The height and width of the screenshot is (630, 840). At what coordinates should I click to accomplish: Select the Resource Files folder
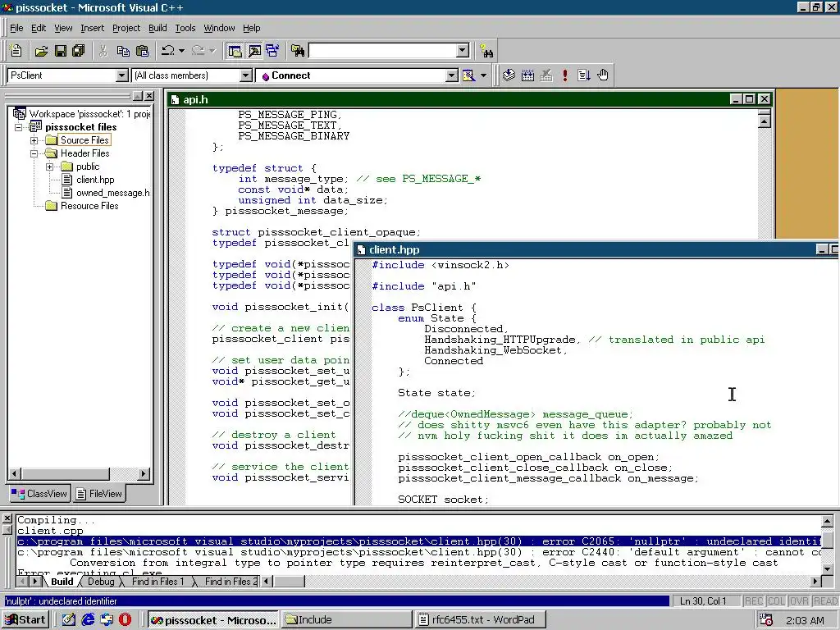pos(89,206)
